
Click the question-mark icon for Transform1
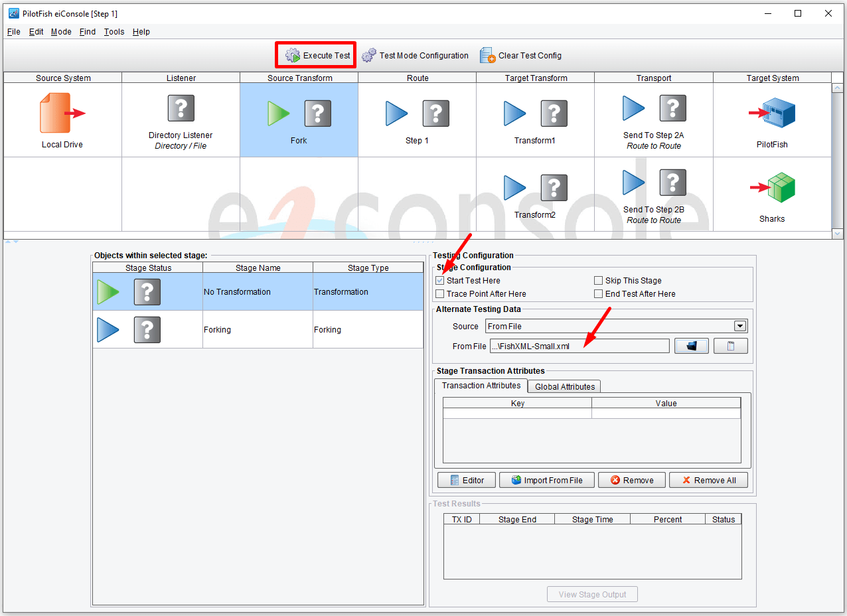(554, 114)
